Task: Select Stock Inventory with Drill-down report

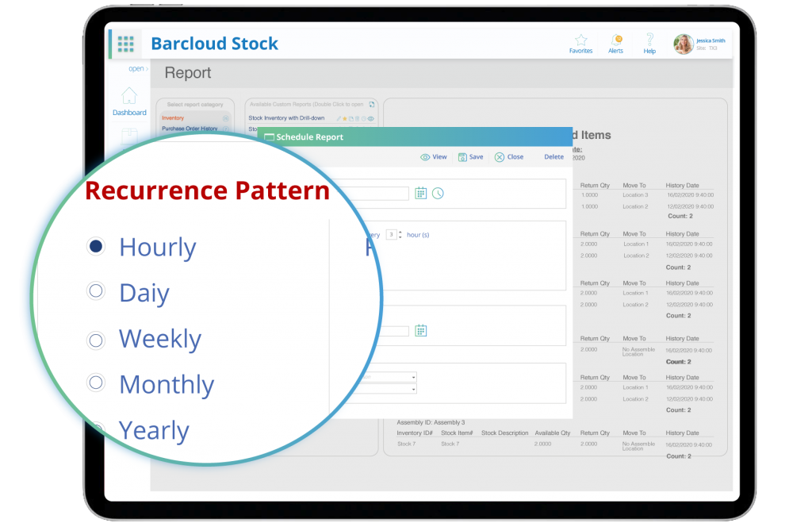Action: (286, 118)
